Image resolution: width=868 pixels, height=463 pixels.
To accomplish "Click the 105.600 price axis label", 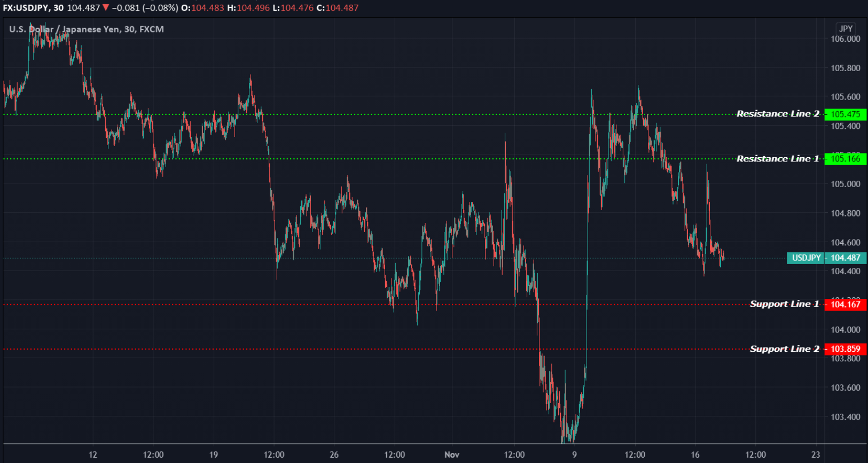I will 846,97.
